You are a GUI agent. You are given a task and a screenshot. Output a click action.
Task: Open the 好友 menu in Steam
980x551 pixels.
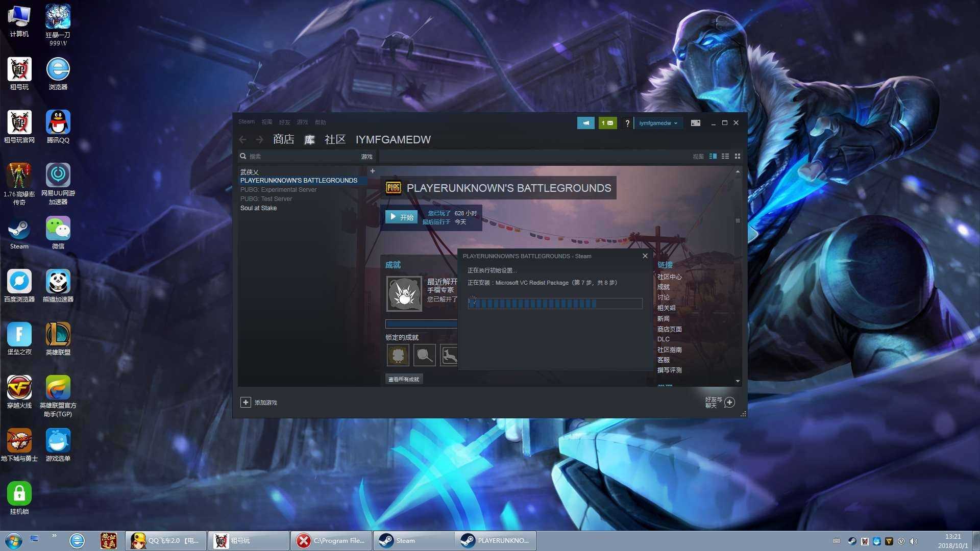pyautogui.click(x=285, y=122)
